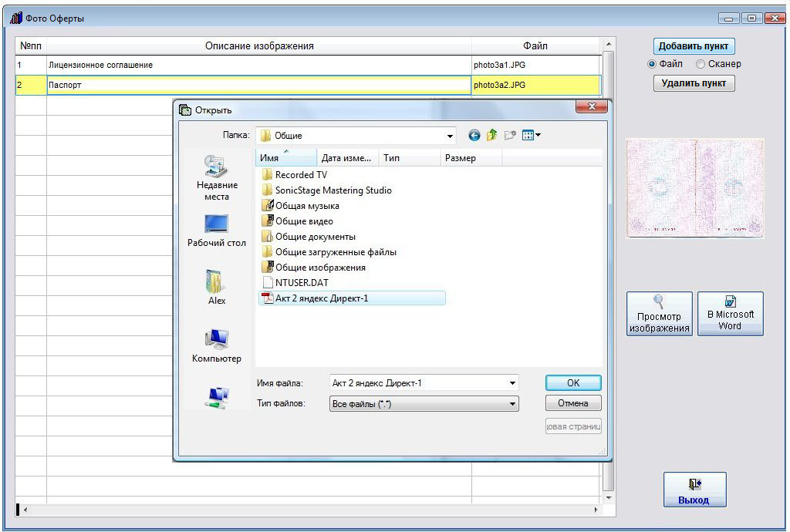
Task: Select the Паспорт description cell
Action: (259, 85)
